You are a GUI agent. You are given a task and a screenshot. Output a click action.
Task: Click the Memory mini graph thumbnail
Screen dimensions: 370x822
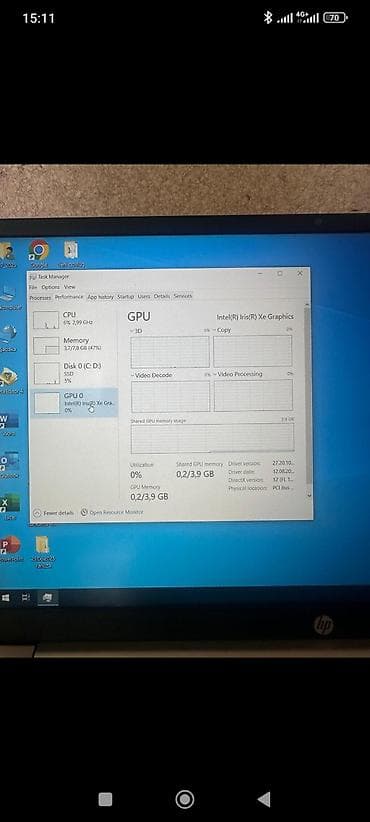(x=46, y=345)
